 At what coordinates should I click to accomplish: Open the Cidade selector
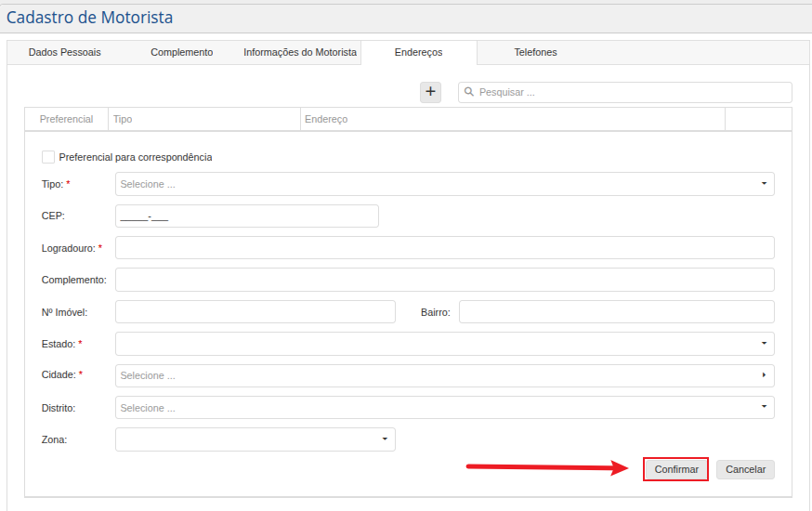(x=444, y=375)
